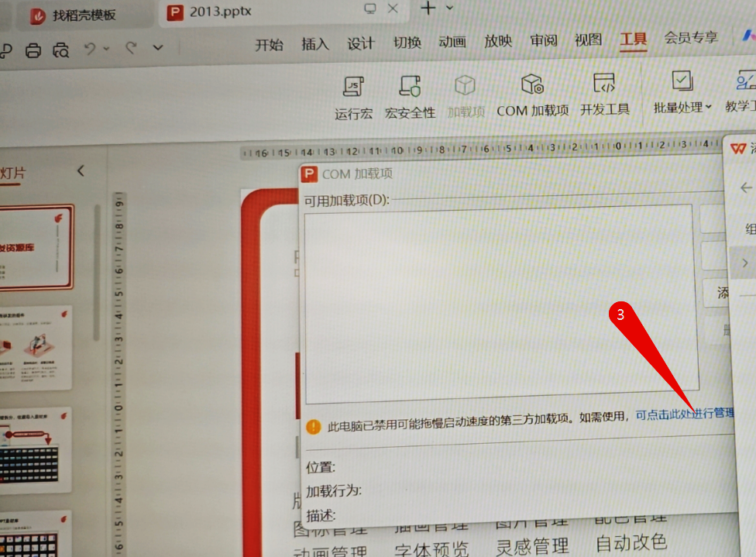
Task: Open the COM 加载项 tool
Action: (x=532, y=95)
